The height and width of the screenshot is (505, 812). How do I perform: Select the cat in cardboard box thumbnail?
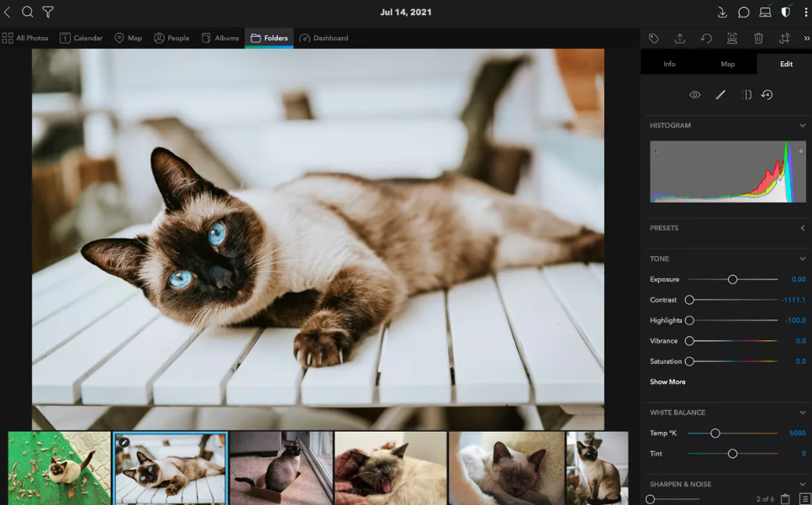pyautogui.click(x=281, y=468)
